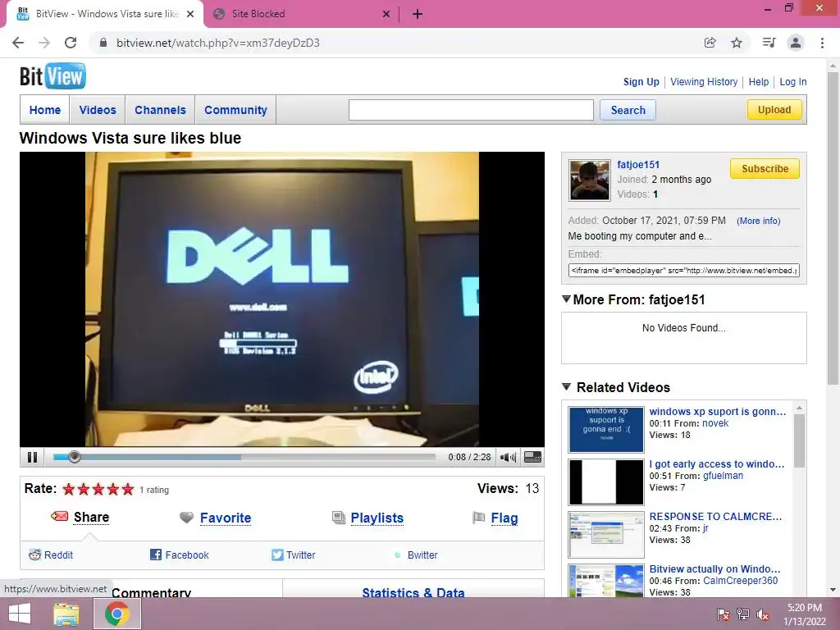Rate the video five stars

127,489
